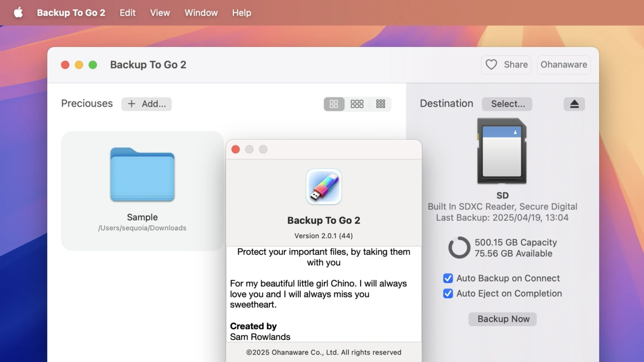The image size is (644, 362).
Task: Open the View menu
Action: tap(160, 13)
